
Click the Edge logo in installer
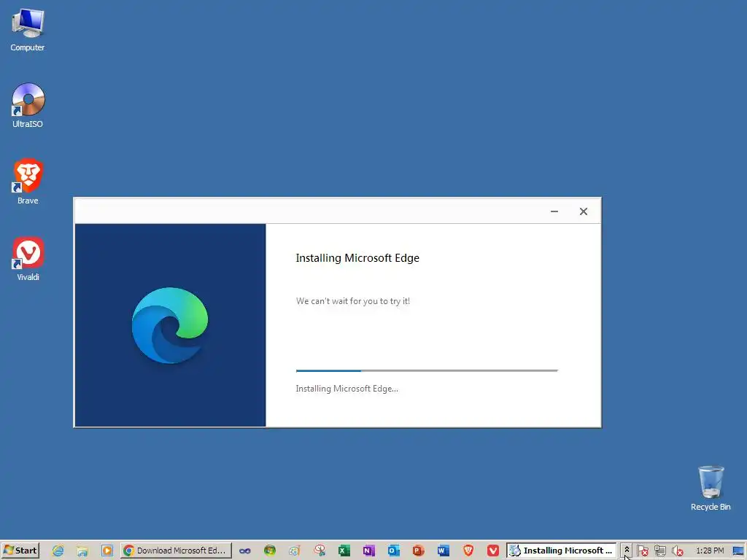point(170,325)
